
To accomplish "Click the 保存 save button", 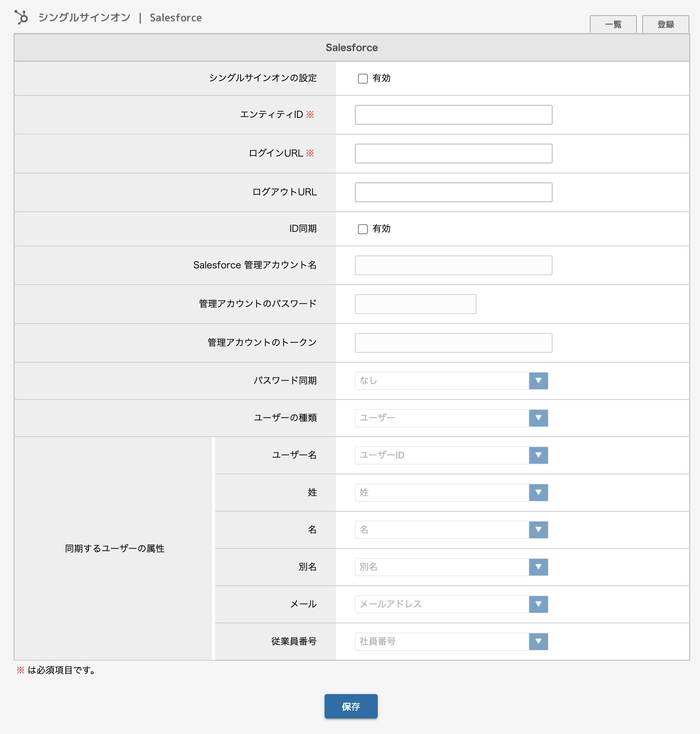I will point(351,706).
